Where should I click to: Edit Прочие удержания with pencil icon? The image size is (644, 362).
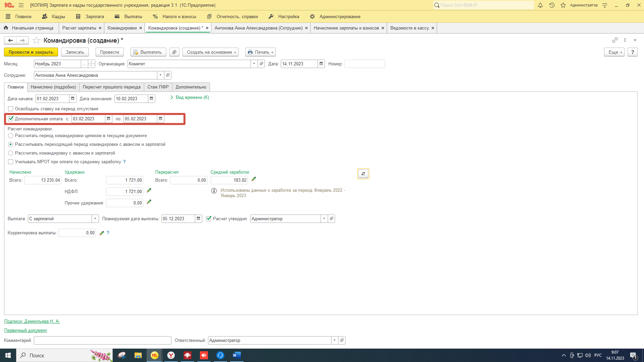click(149, 202)
